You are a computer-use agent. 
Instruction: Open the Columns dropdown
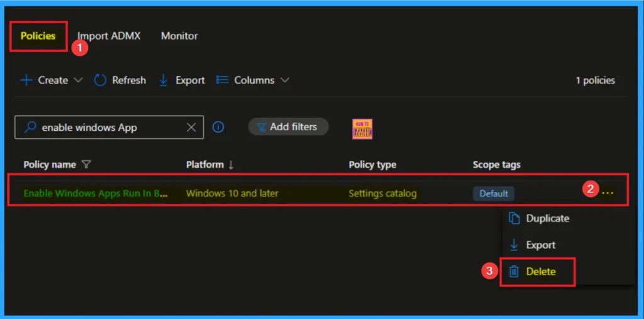click(284, 81)
